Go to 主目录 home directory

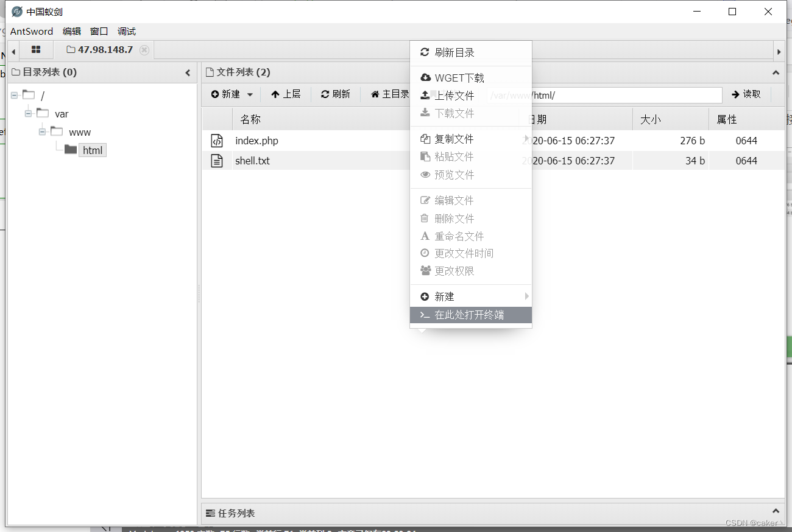[390, 94]
